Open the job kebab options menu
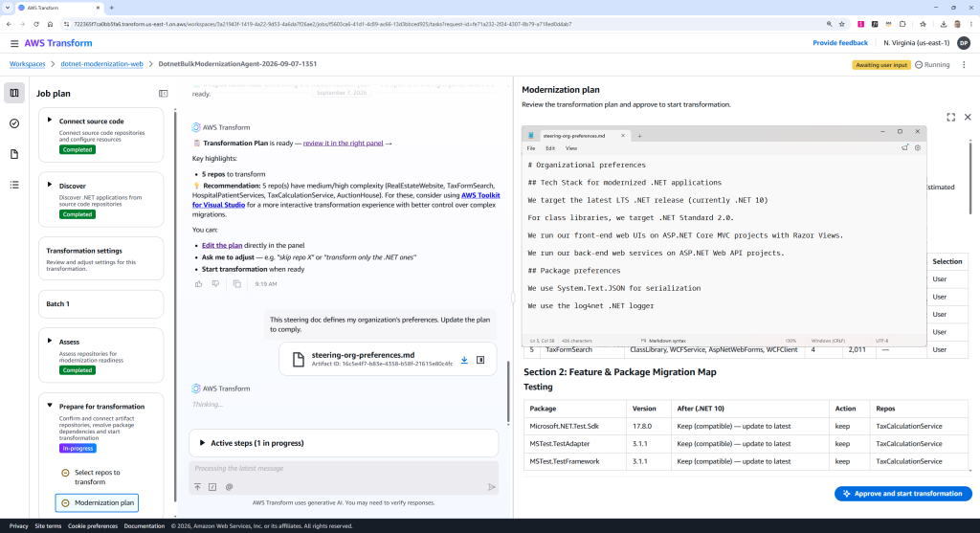This screenshot has height=533, width=980. point(964,65)
